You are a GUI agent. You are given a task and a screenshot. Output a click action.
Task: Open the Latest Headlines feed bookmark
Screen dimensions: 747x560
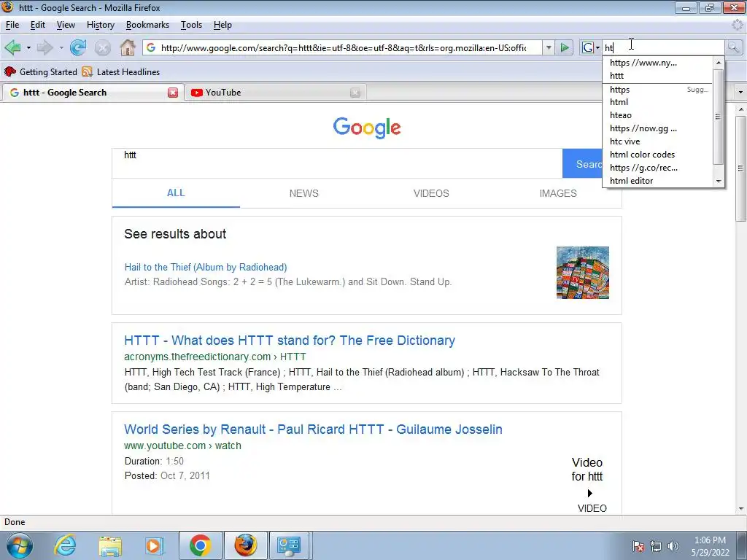[121, 72]
